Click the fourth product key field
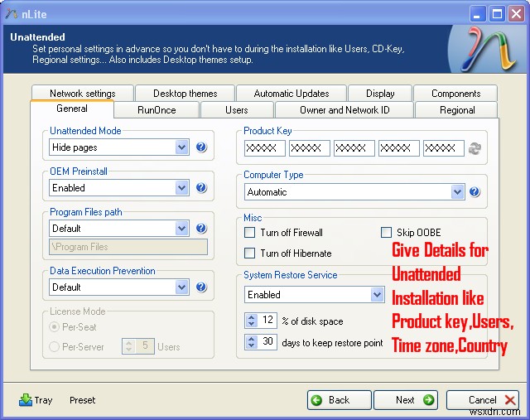The image size is (530, 420). click(399, 148)
